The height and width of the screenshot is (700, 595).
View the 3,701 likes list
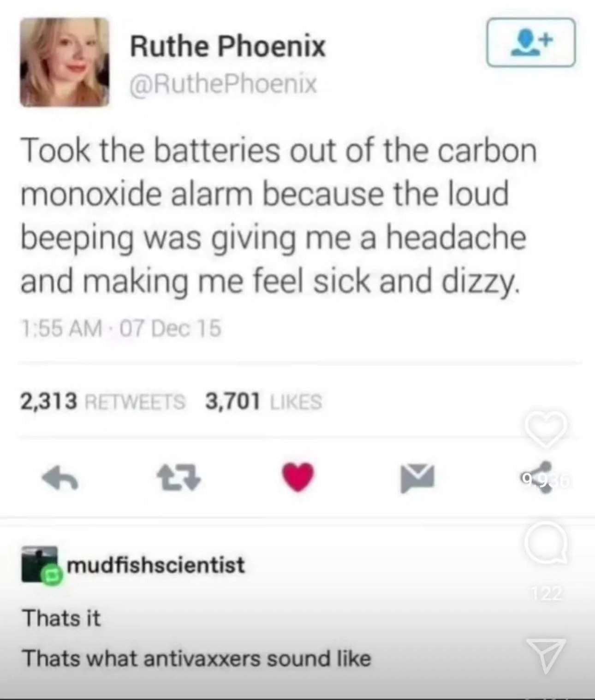(263, 401)
